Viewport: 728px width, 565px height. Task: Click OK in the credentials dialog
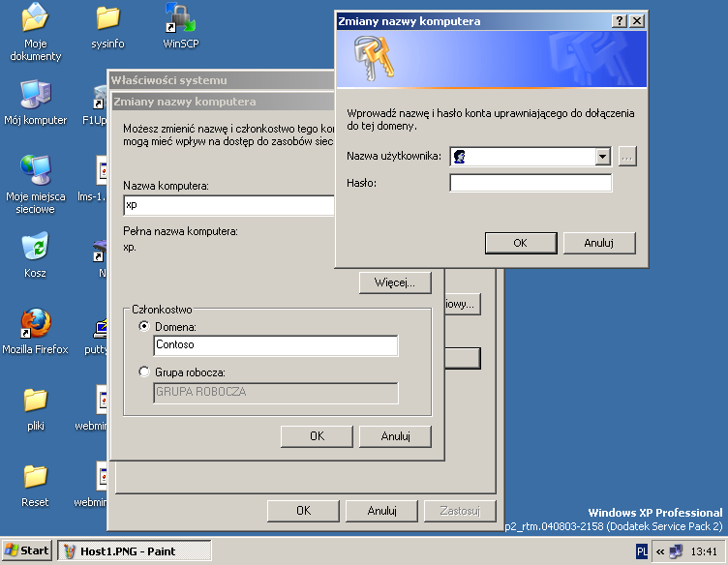coord(521,243)
